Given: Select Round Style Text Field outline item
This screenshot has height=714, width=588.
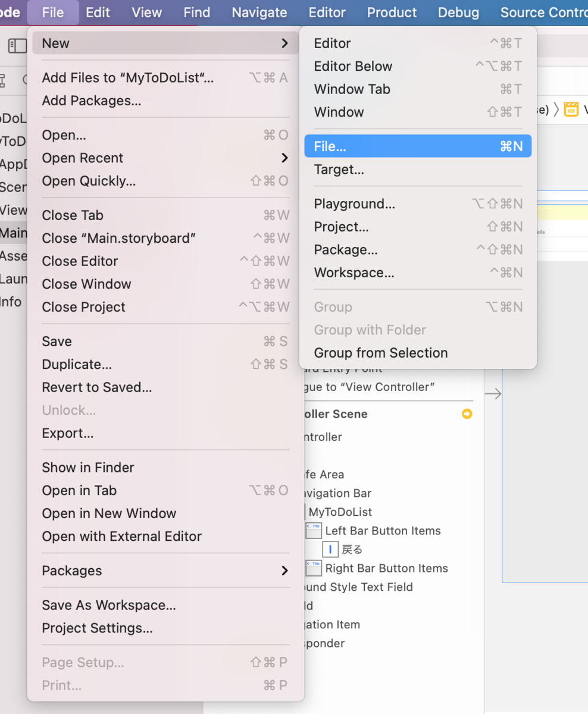Looking at the screenshot, I should point(356,587).
